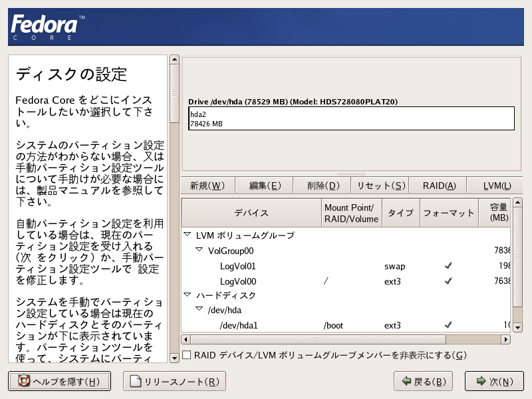Sort by the タイプ column header
The width and height of the screenshot is (532, 399).
click(401, 213)
